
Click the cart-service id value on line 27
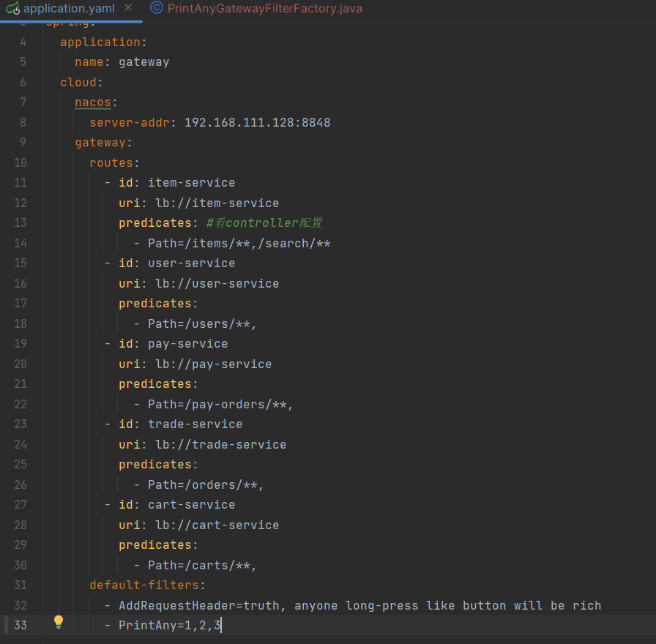[191, 504]
